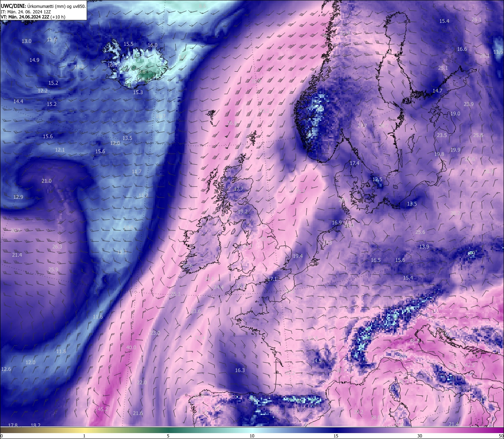The width and height of the screenshot is (504, 439).
Task: Click the map value '23.6'
Action: tap(196, 311)
